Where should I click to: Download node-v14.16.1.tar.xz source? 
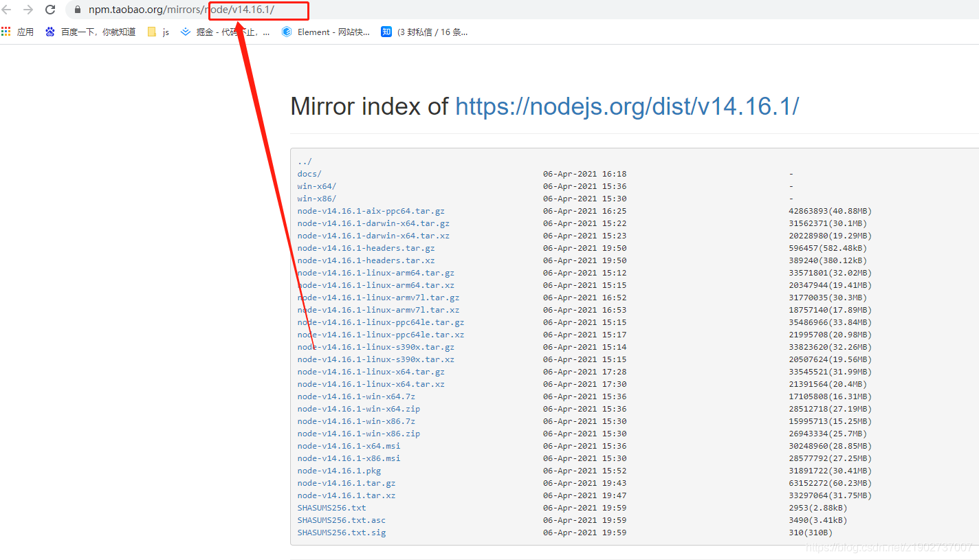tap(346, 495)
